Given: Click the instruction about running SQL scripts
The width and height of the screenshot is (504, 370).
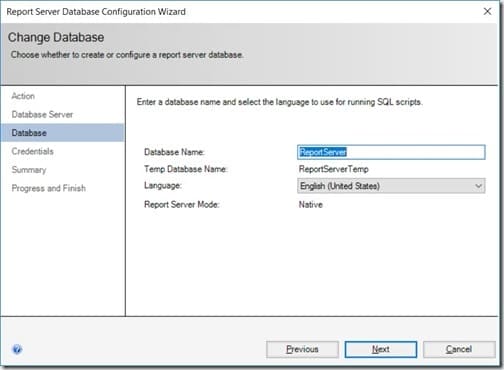Looking at the screenshot, I should [279, 102].
